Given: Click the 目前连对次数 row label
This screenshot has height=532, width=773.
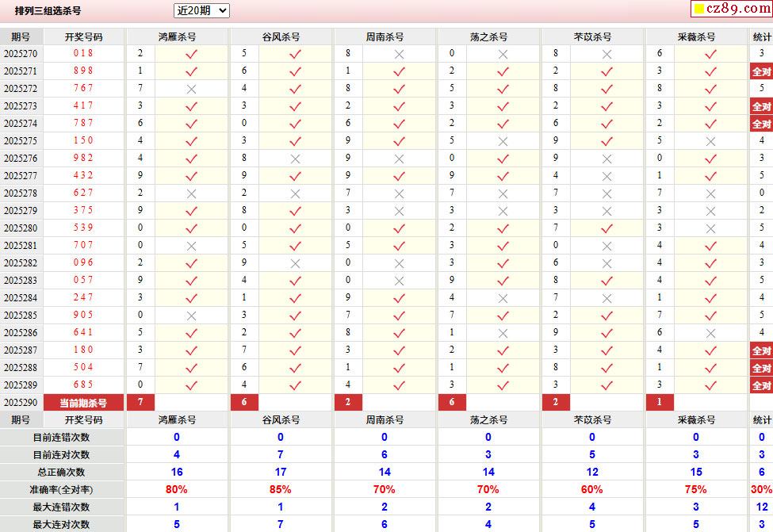Looking at the screenshot, I should click(61, 454).
